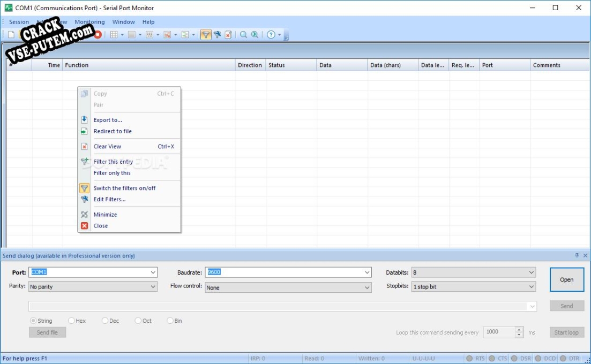Click the Clear view toolbar icon
Screen dimensions: 591x364
pyautogui.click(x=228, y=35)
